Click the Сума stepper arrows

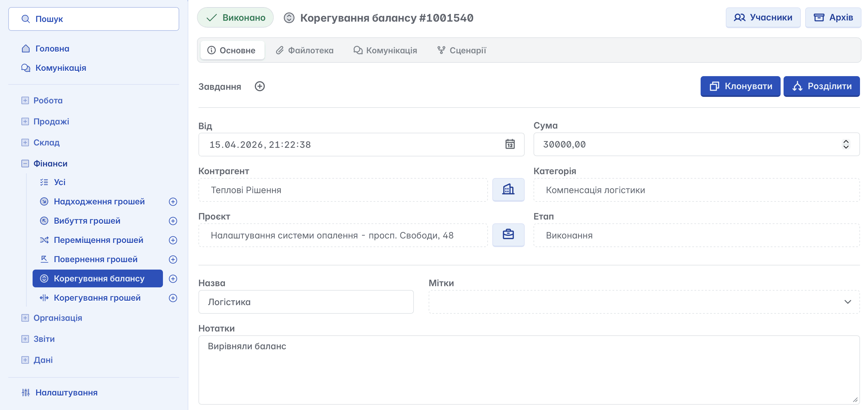[x=846, y=144]
